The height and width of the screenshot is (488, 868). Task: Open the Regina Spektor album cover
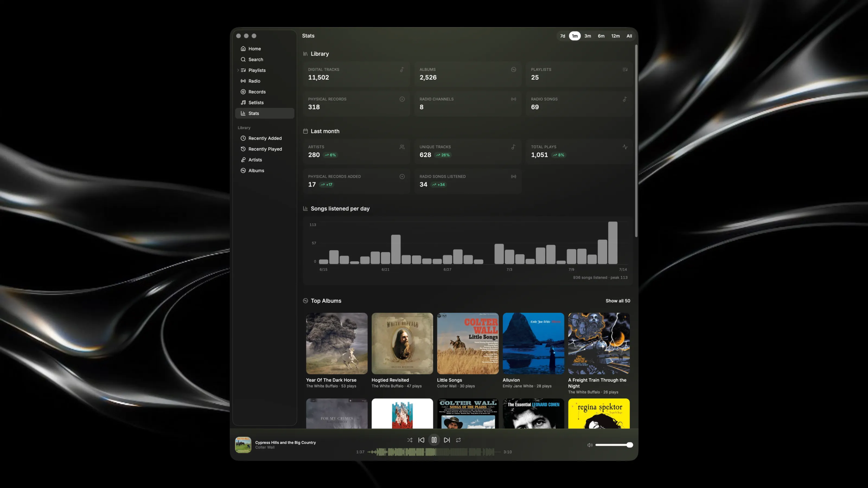pos(599,413)
